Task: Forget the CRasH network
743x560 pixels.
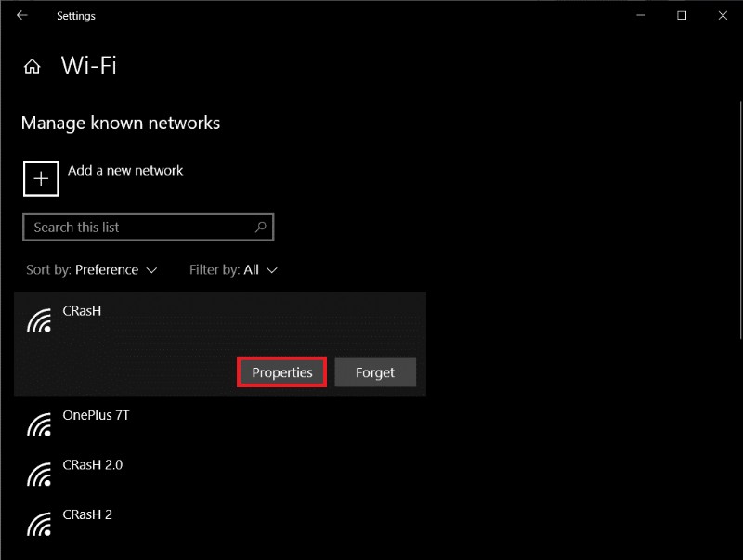Action: tap(375, 371)
